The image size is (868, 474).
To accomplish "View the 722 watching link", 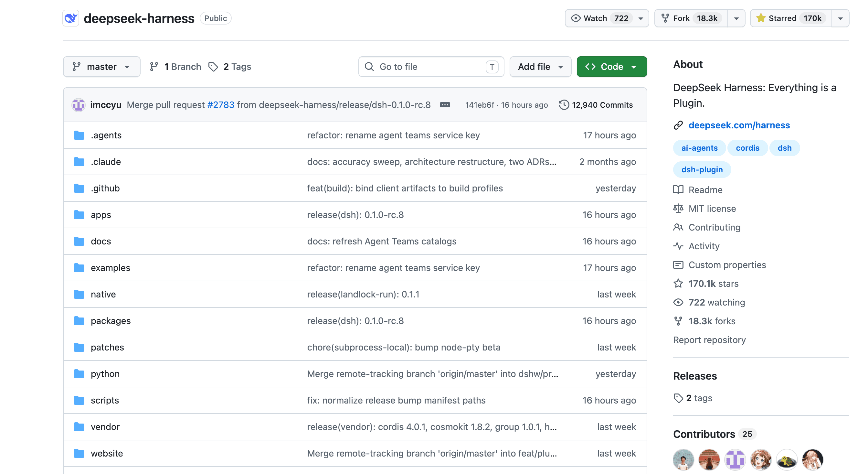I will (717, 302).
